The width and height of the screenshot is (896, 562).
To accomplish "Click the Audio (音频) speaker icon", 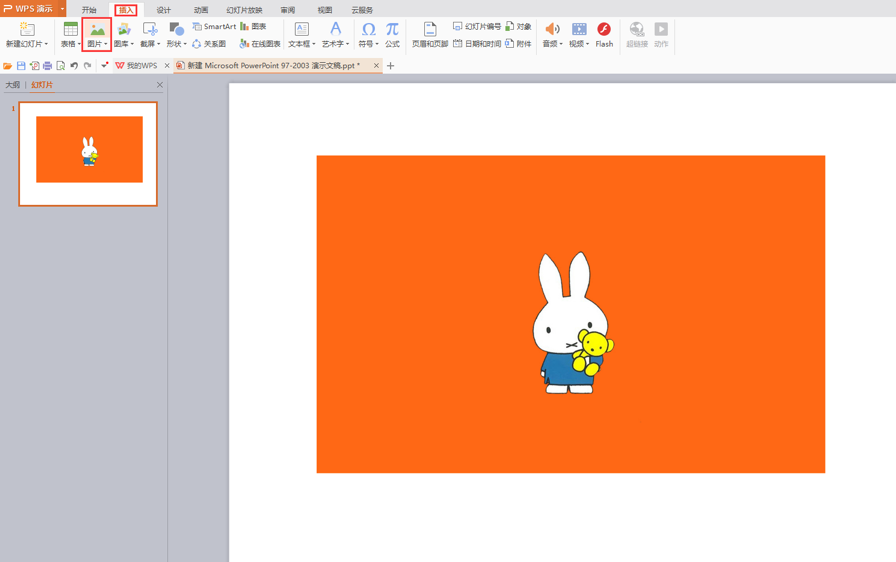I will (x=552, y=29).
